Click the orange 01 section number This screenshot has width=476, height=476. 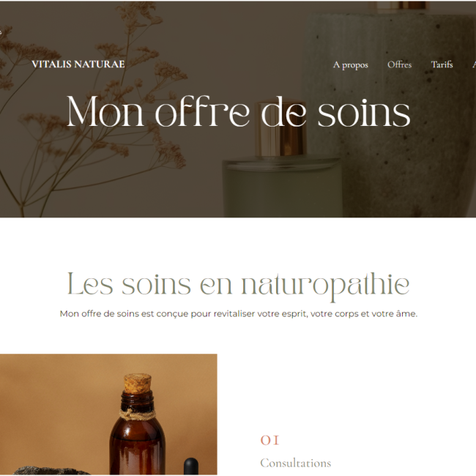coord(269,440)
